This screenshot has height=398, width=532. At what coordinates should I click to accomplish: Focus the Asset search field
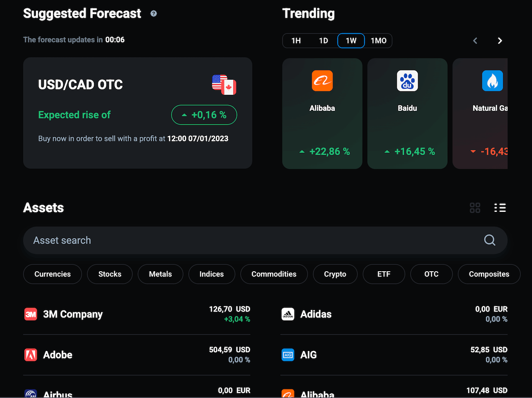coord(265,240)
